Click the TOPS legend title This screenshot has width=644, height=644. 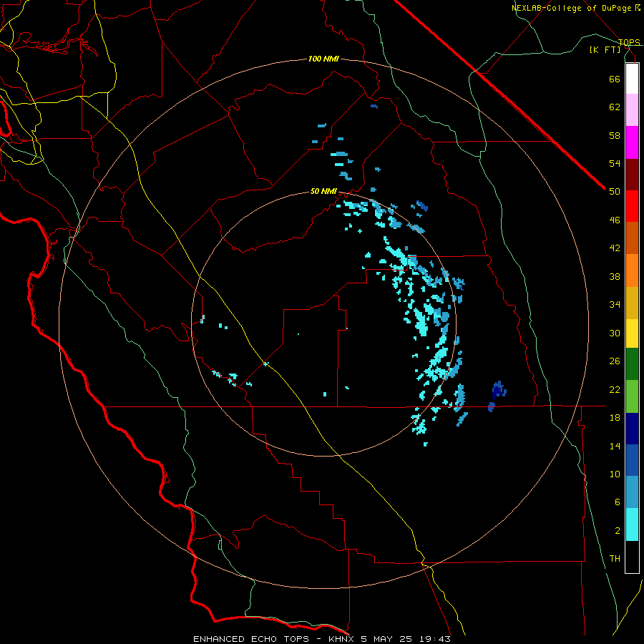[x=629, y=42]
